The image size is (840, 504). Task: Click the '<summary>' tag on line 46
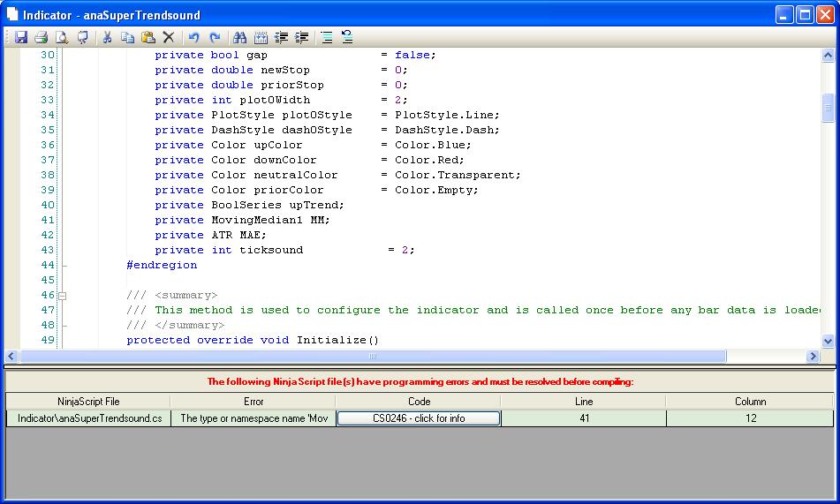185,295
